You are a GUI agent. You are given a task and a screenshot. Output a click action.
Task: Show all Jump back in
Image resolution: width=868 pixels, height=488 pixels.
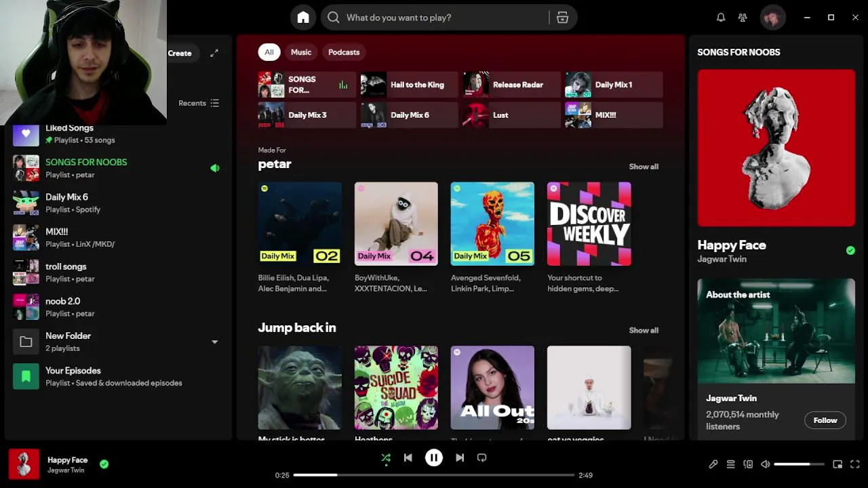point(644,331)
